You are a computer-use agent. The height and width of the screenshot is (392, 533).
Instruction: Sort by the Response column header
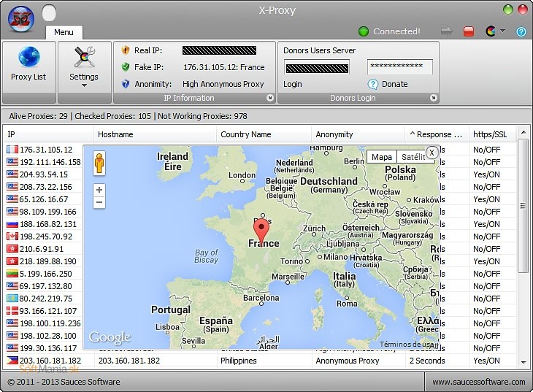(x=437, y=134)
